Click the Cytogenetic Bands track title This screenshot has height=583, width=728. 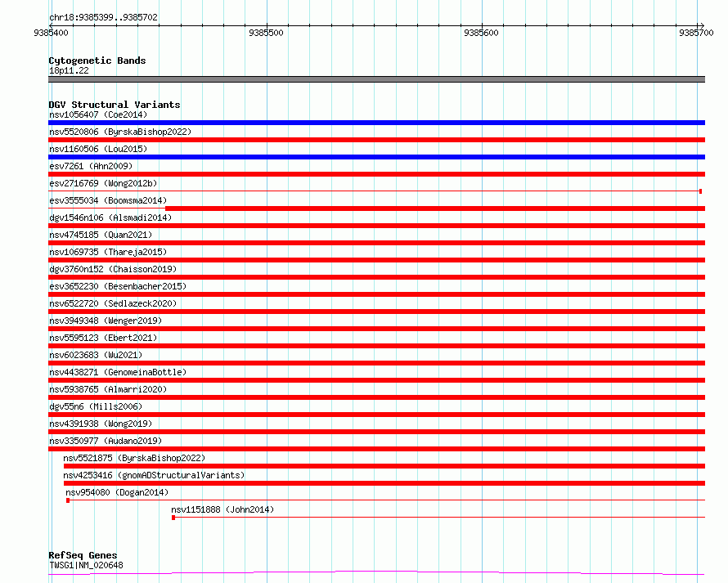tap(97, 61)
